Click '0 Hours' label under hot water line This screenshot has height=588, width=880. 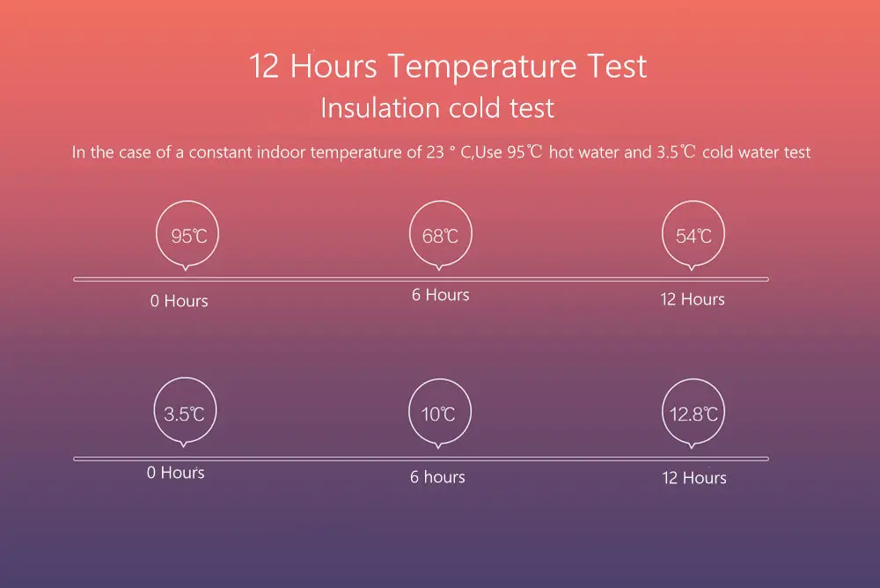179,301
